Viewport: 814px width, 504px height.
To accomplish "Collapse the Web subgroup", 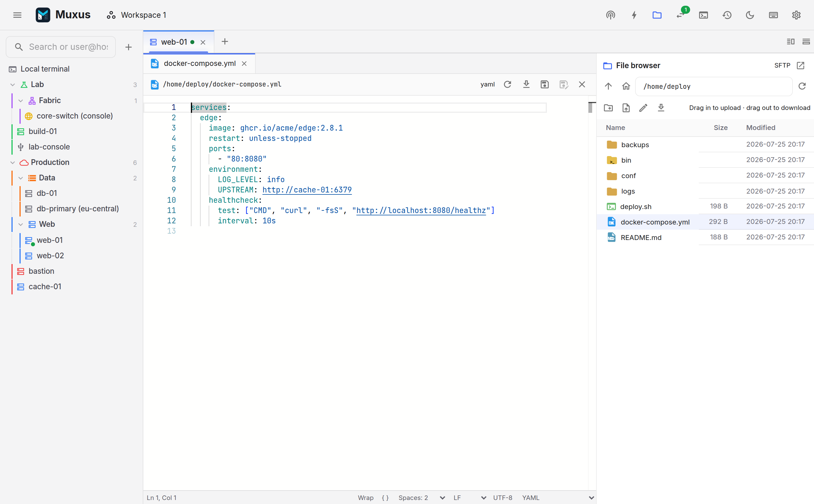I will click(21, 224).
